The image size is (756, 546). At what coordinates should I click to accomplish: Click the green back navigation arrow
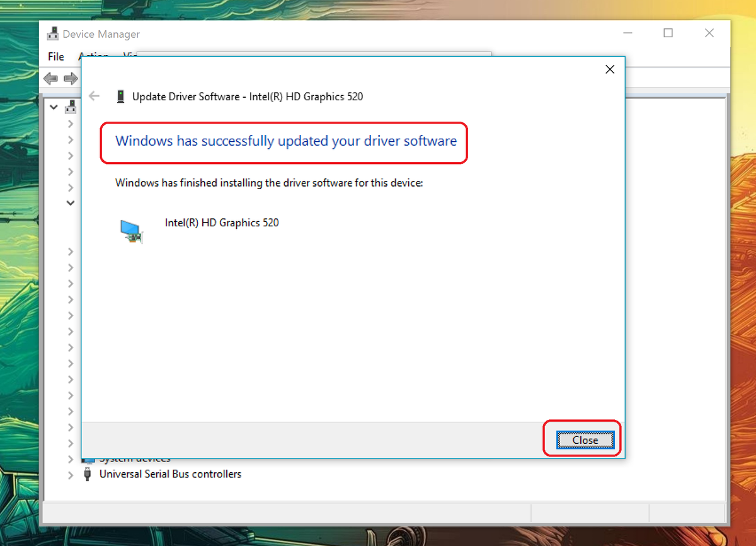point(50,78)
